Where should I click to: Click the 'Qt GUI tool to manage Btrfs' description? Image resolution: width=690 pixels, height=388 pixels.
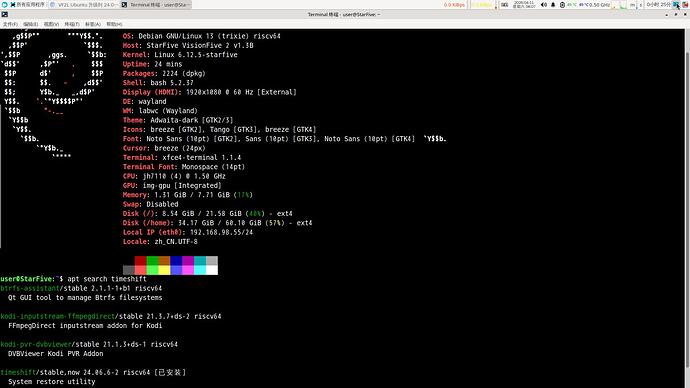point(85,298)
